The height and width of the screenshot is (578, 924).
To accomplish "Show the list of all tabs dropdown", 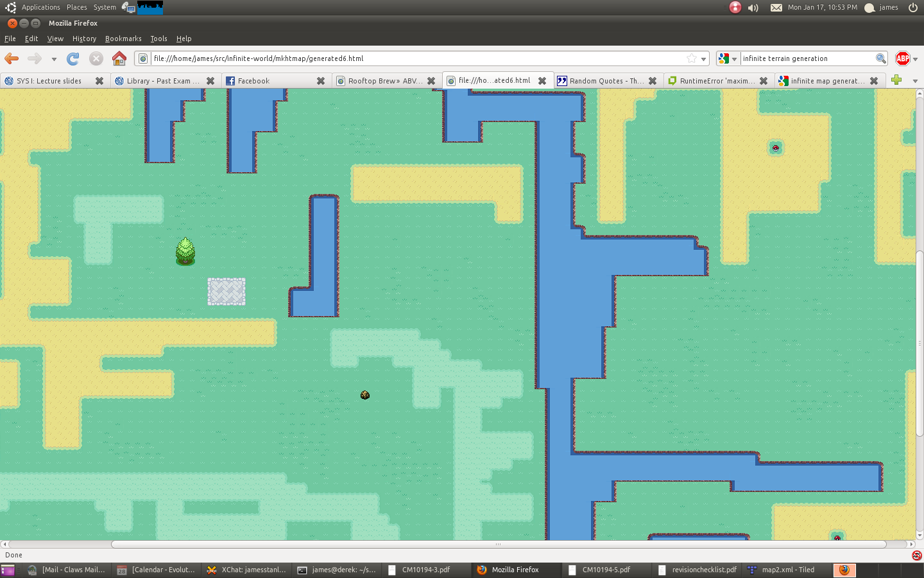I will tap(915, 81).
